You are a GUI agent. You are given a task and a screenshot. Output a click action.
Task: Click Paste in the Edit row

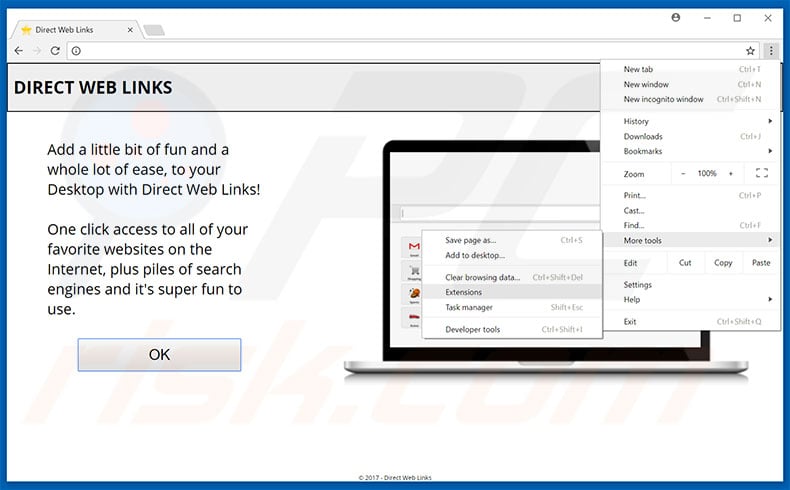pos(761,262)
